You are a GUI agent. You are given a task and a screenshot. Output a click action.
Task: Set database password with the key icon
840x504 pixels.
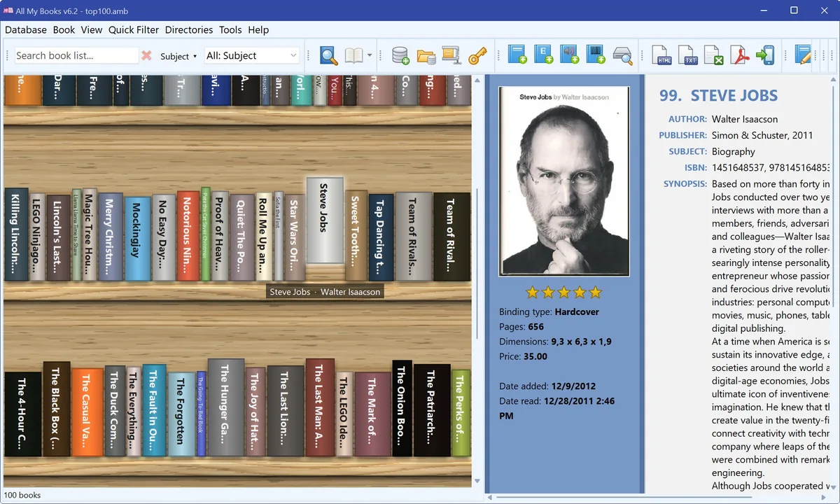(477, 56)
